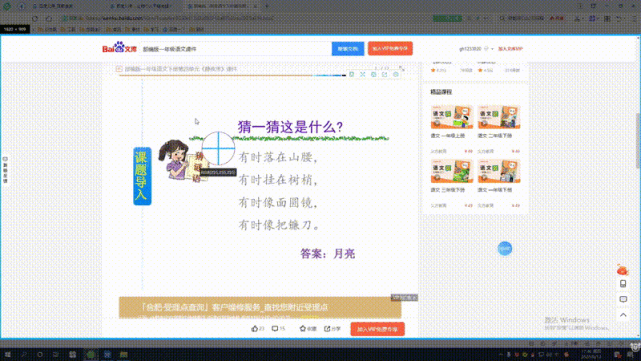The height and width of the screenshot is (361, 641).
Task: Open the comments bubble icon
Action: pos(275,328)
